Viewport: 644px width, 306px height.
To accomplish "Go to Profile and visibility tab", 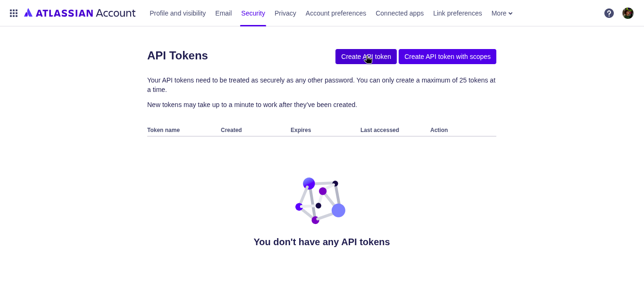I will click(177, 13).
